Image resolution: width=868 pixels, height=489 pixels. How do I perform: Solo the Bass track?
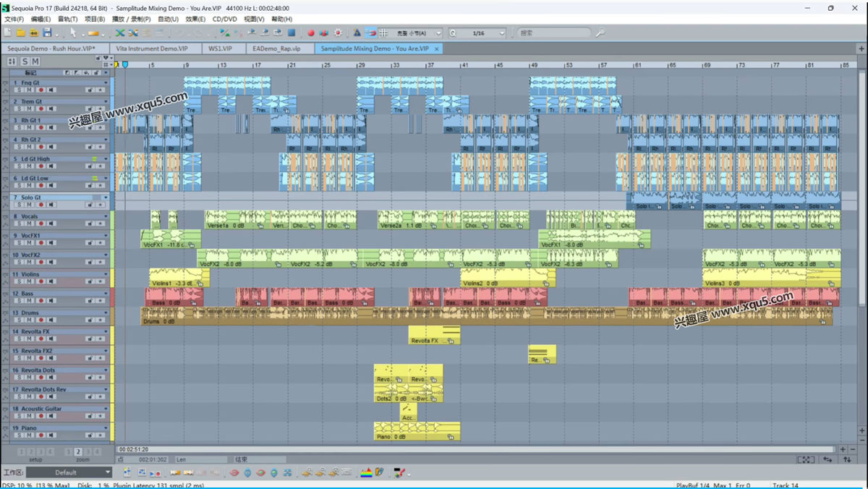tap(20, 301)
